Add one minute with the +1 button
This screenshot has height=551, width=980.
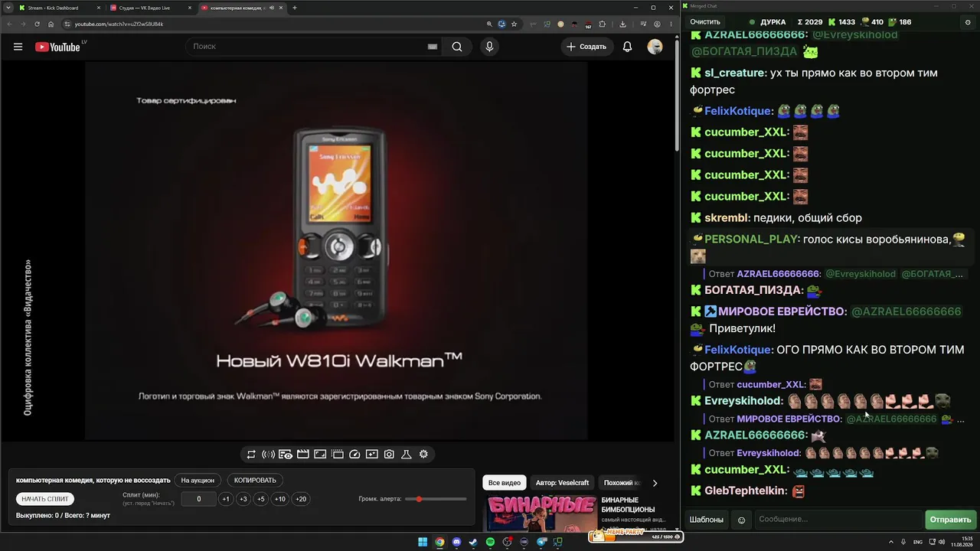[225, 499]
